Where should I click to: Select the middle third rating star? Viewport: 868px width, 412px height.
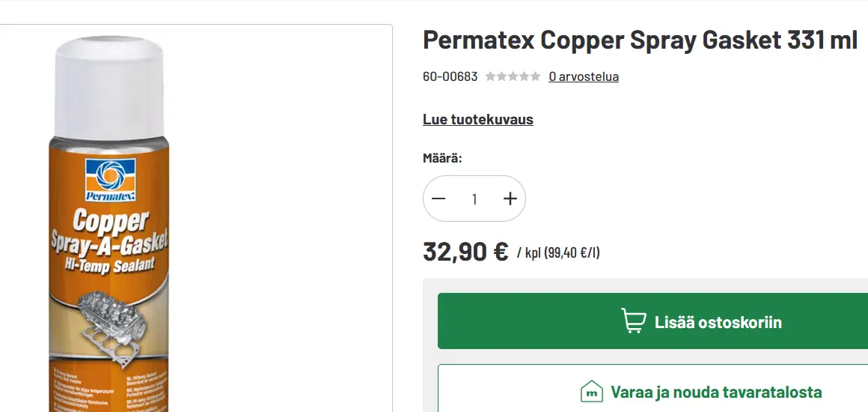pos(513,76)
